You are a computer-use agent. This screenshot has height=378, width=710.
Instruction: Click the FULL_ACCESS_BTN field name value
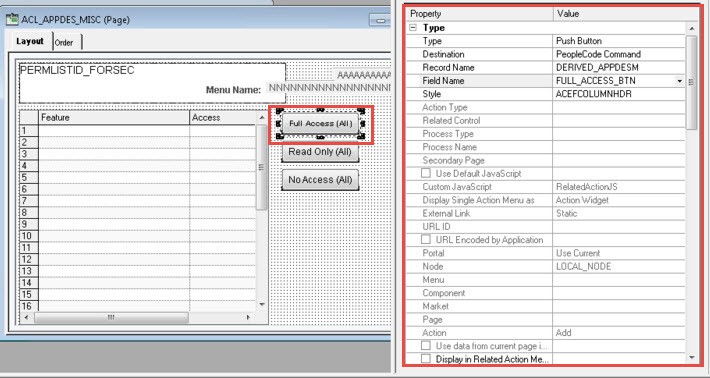tap(595, 81)
